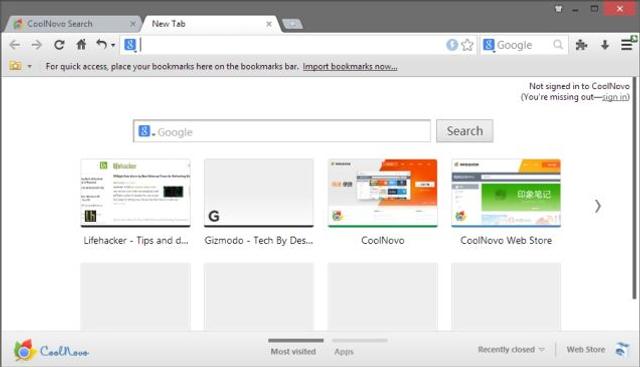Open the extensions puzzle piece icon

pos(581,44)
